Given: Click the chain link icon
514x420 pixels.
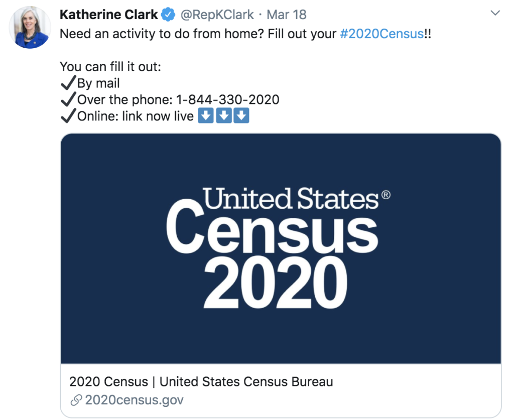Looking at the screenshot, I should click(x=76, y=400).
